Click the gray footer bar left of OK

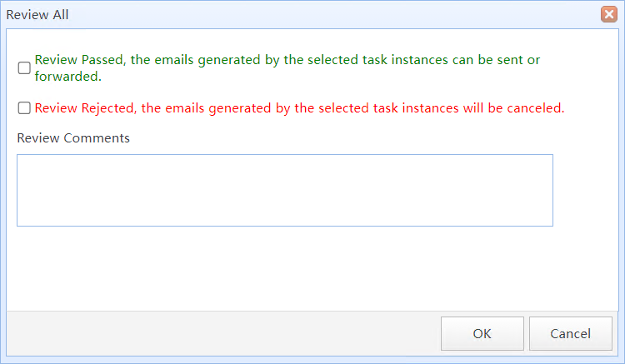pyautogui.click(x=223, y=333)
